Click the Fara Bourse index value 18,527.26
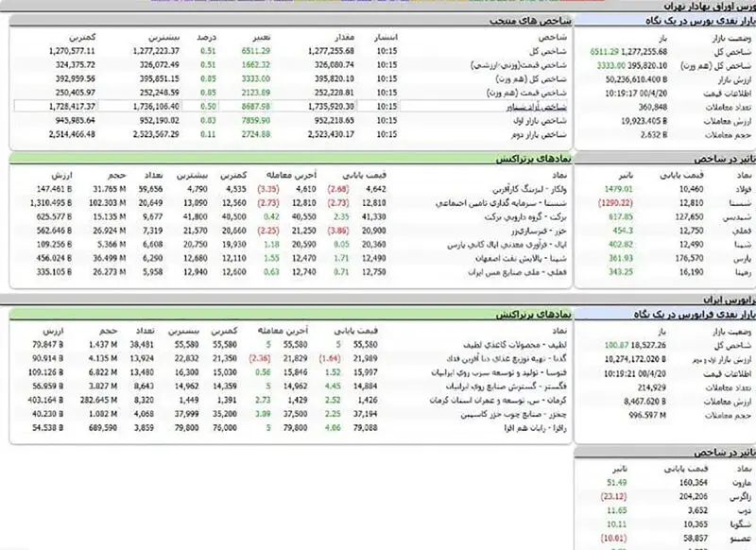Viewport: 756px width, 550px height. point(648,345)
